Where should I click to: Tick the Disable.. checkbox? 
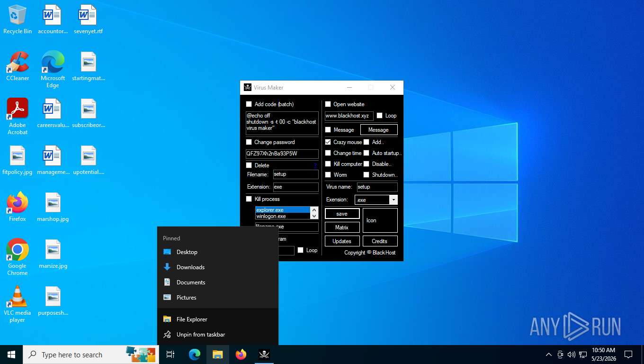tap(366, 164)
